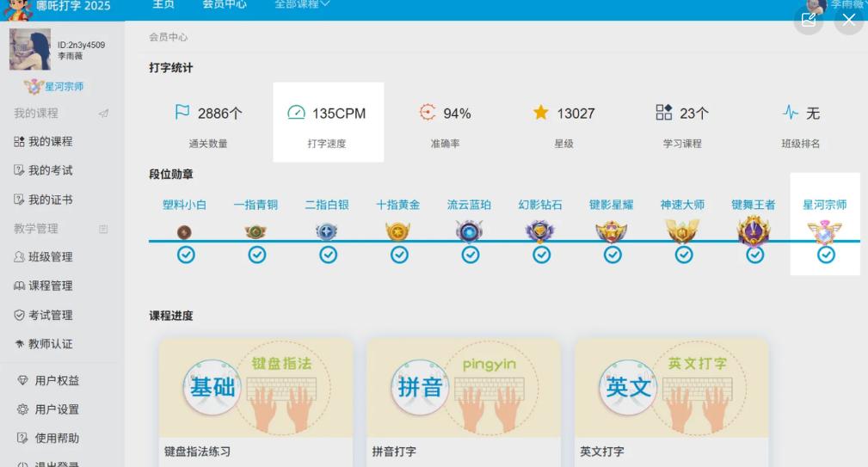Click the 键舞王者 purple badge icon
The width and height of the screenshot is (868, 467).
(754, 232)
